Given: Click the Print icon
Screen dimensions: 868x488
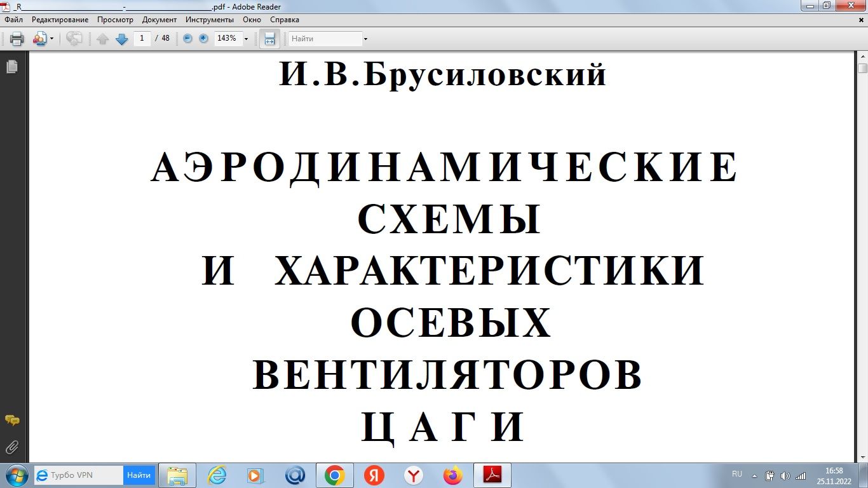Looking at the screenshot, I should 15,38.
